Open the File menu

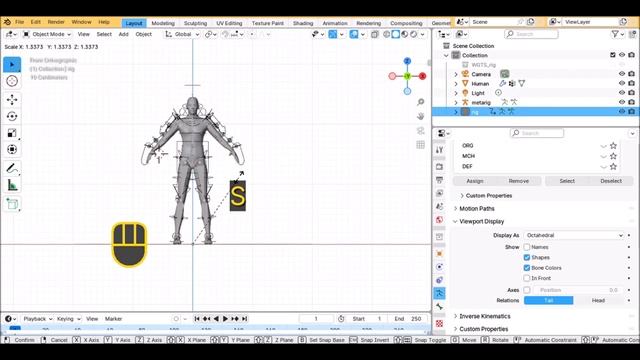tap(20, 22)
